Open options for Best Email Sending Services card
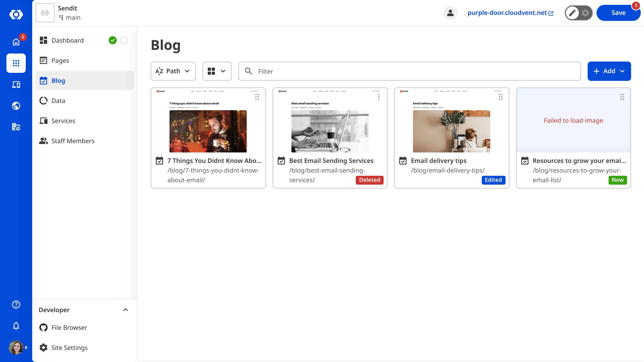Image resolution: width=644 pixels, height=362 pixels. click(379, 97)
